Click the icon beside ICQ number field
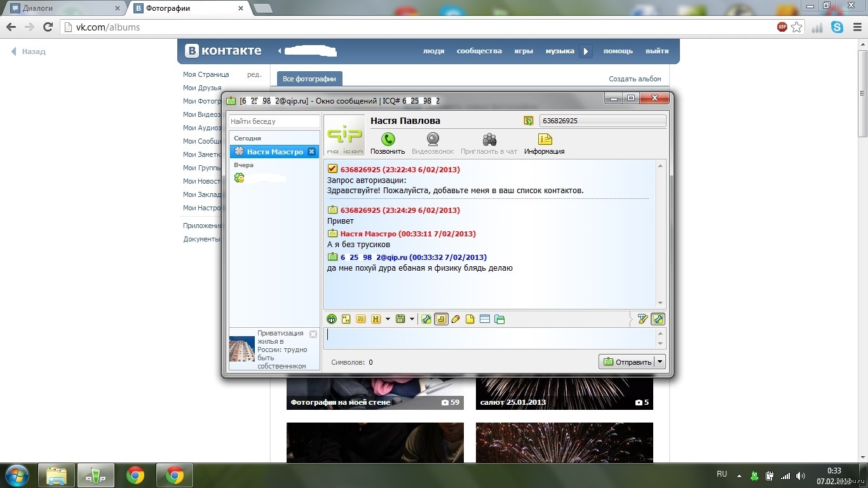Screen dimensions: 868x488 pyautogui.click(x=528, y=121)
